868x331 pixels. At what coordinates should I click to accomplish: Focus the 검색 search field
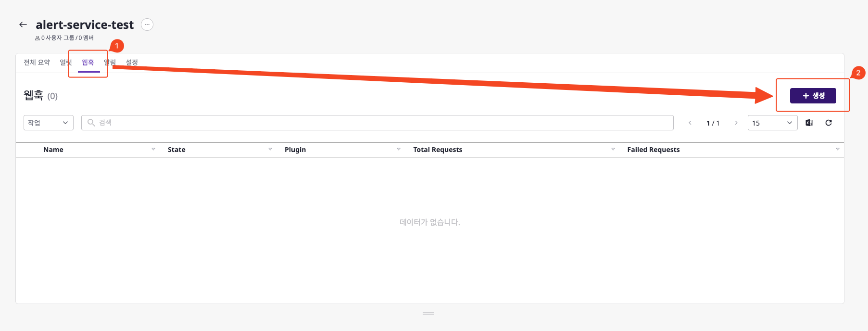pyautogui.click(x=377, y=123)
